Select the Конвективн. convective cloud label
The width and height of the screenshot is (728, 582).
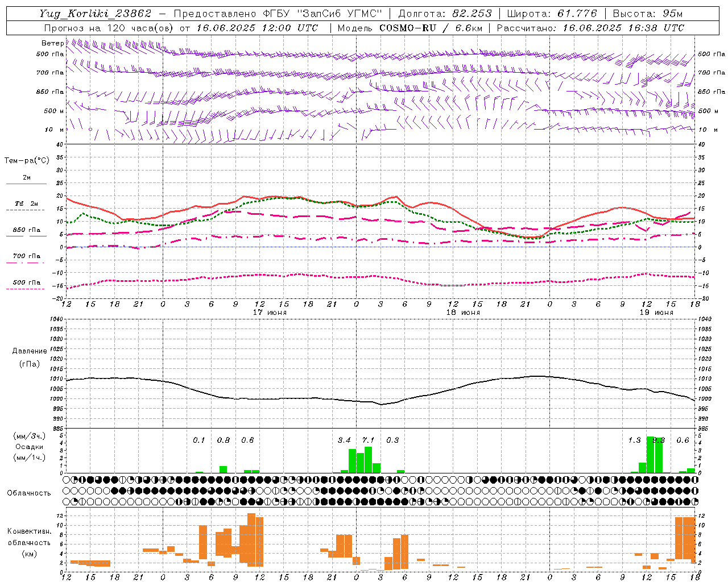tap(30, 531)
